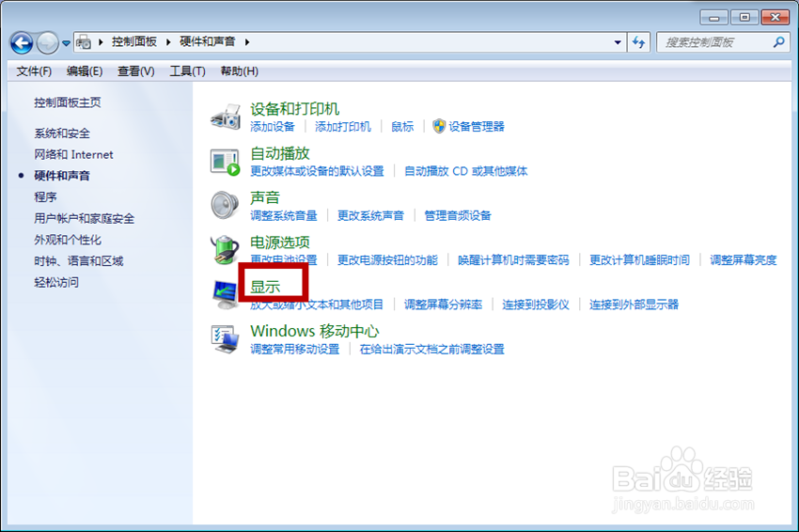This screenshot has height=532, width=799.
Task: Click the Sound speaker icon
Action: point(225,205)
